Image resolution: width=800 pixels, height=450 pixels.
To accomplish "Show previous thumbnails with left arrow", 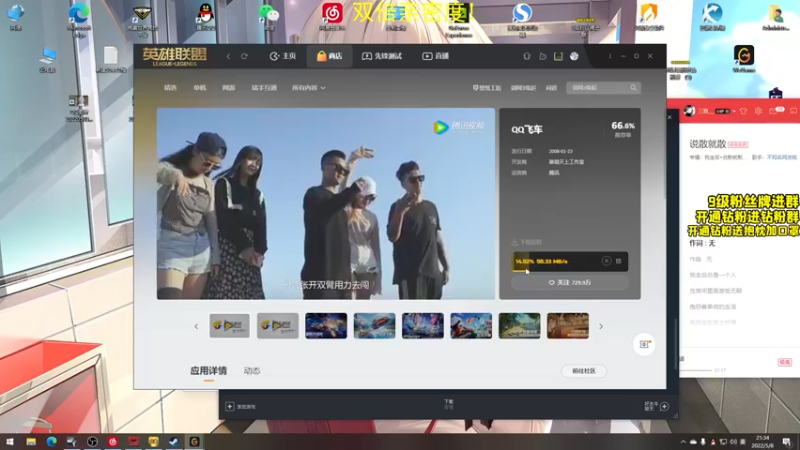I will click(196, 327).
